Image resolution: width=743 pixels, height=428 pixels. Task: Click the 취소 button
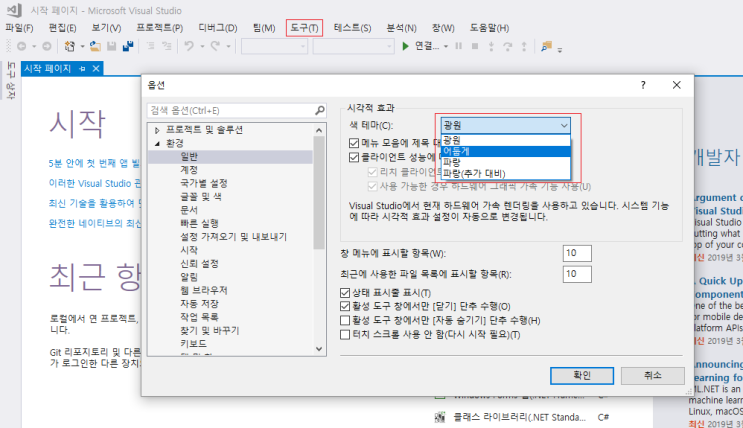coord(652,375)
